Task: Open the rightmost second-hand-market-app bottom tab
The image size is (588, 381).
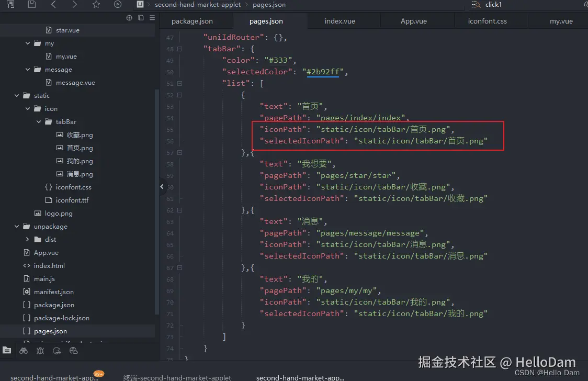Action: pos(300,377)
